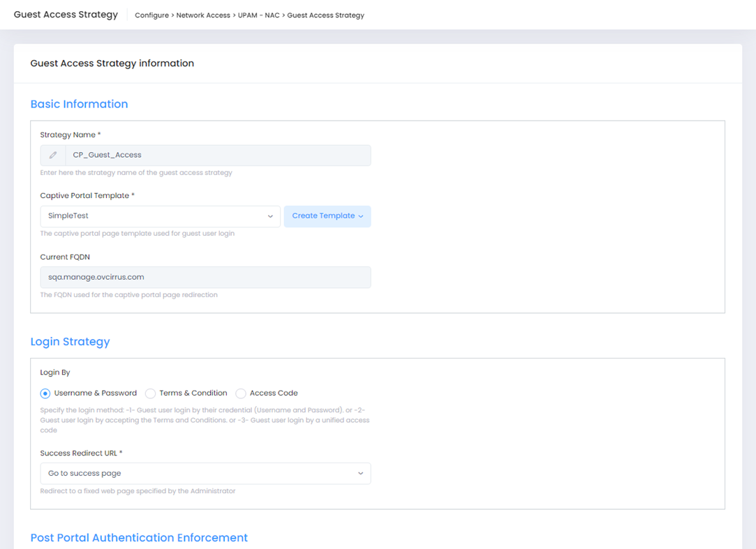756x549 pixels.
Task: Click the Guest Access Strategy information header
Action: coord(112,63)
